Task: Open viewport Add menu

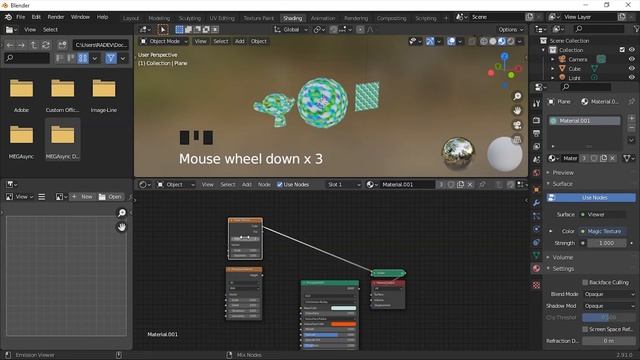Action: [x=240, y=41]
